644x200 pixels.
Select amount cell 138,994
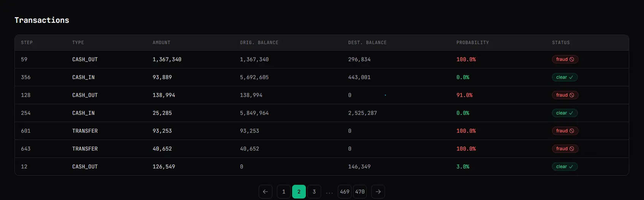[164, 95]
